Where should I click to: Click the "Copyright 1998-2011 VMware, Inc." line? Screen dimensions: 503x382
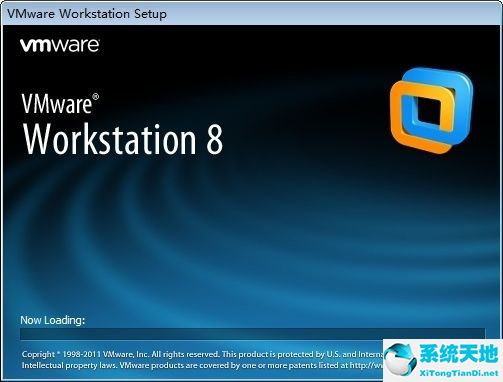[x=202, y=354]
